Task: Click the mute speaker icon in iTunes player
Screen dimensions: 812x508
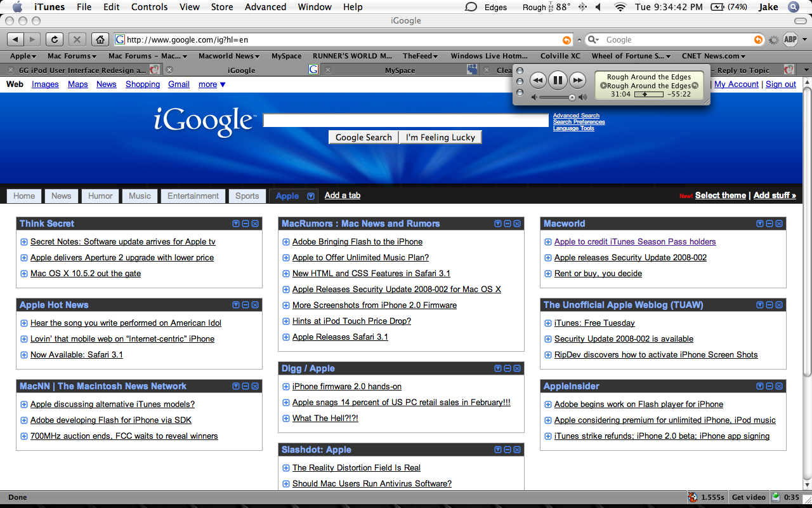Action: (x=534, y=97)
